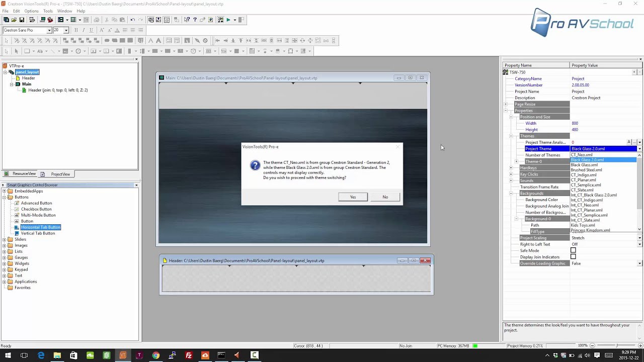Select the Main page in project tree

tap(27, 84)
